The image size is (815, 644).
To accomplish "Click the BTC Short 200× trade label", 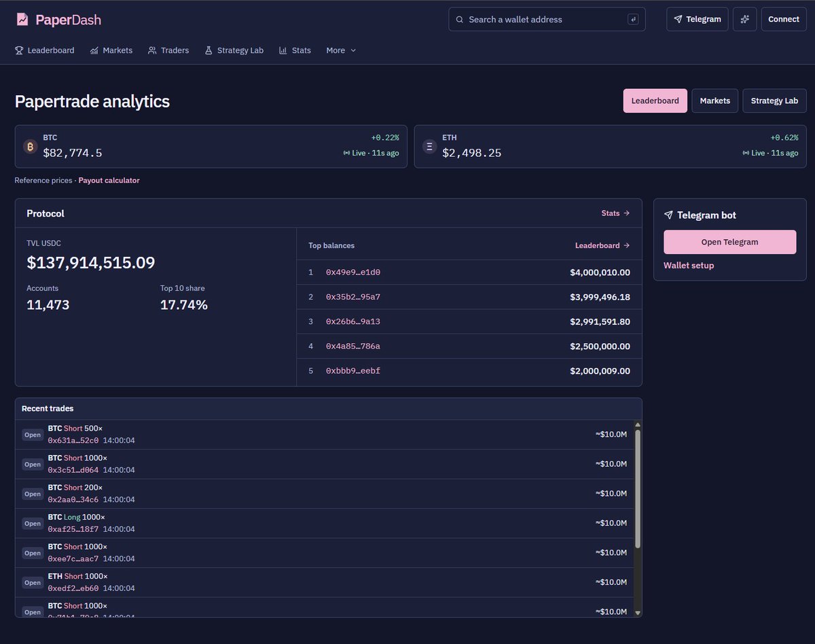I will tap(75, 488).
